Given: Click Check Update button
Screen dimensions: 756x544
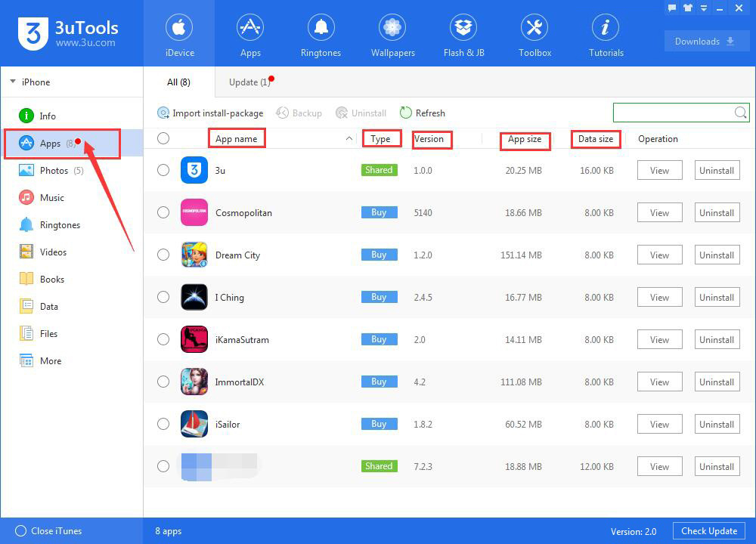Looking at the screenshot, I should coord(709,531).
